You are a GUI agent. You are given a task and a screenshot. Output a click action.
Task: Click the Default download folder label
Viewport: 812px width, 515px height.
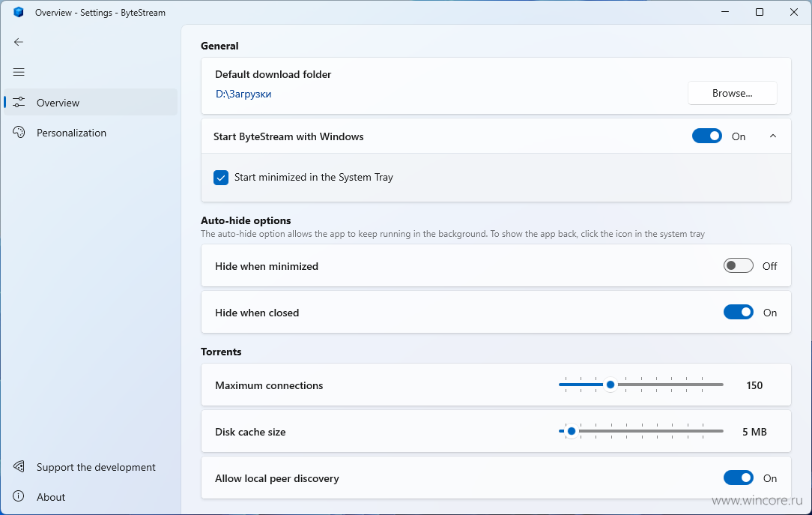[273, 74]
